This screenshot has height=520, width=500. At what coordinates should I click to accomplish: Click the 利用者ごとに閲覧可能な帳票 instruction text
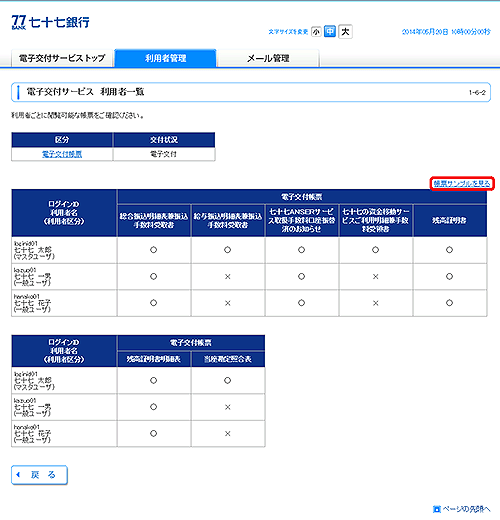pyautogui.click(x=78, y=116)
